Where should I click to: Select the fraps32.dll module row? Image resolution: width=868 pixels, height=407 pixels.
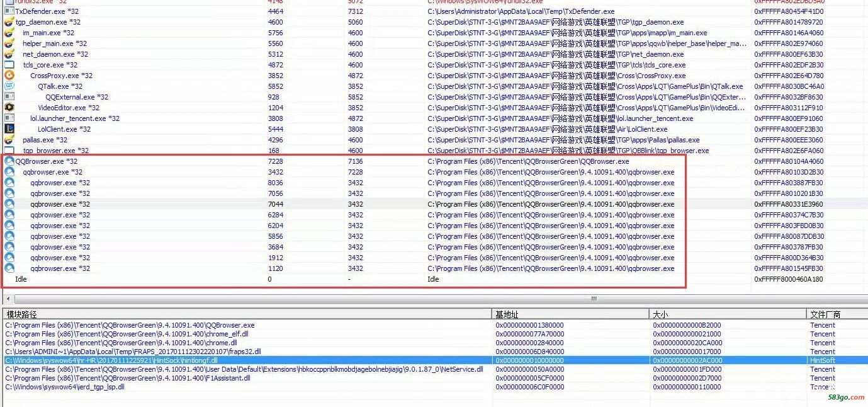434,352
